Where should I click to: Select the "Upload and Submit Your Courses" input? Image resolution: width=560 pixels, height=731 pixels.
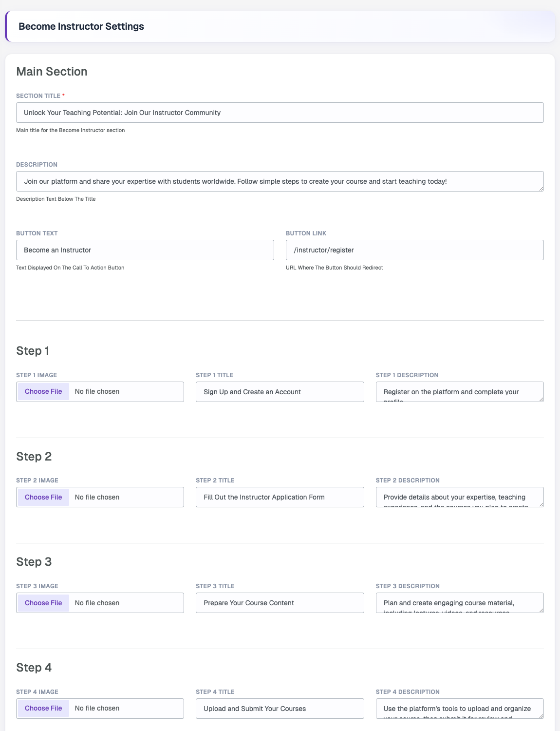point(280,709)
